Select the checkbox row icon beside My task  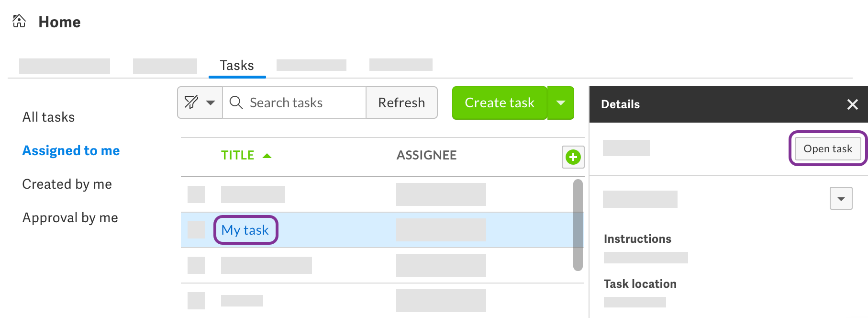[x=196, y=229]
